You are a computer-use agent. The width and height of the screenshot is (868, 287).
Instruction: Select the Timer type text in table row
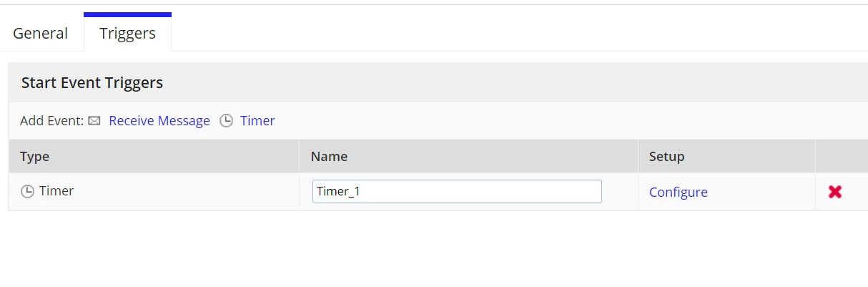(56, 191)
